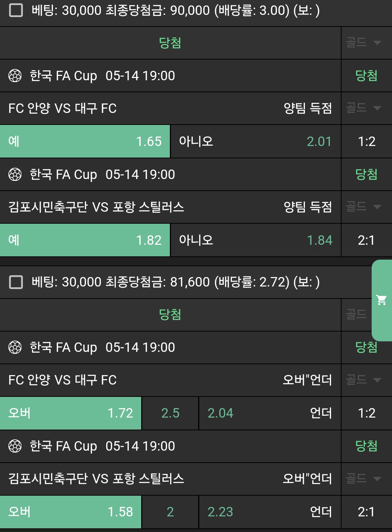Click the 예 1.82 odds cell
Screen dimensions: 392x532
85,240
